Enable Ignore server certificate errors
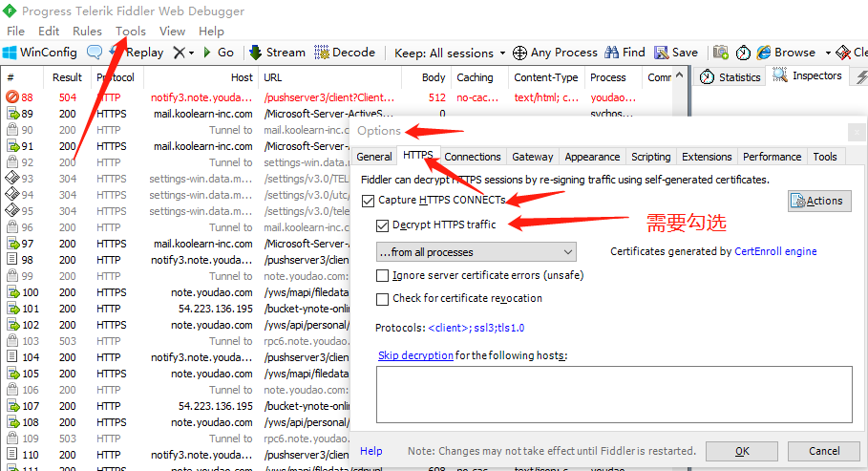The image size is (868, 471). coord(382,275)
